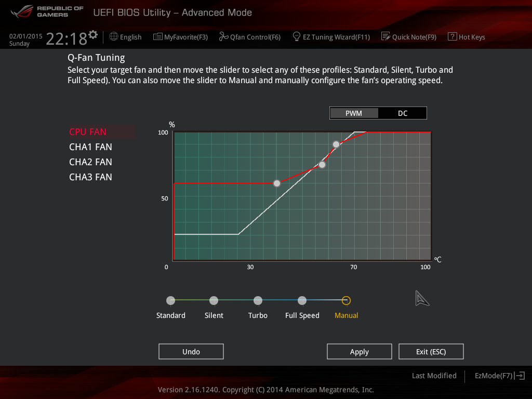Click the 22:18 clock display

(x=66, y=38)
